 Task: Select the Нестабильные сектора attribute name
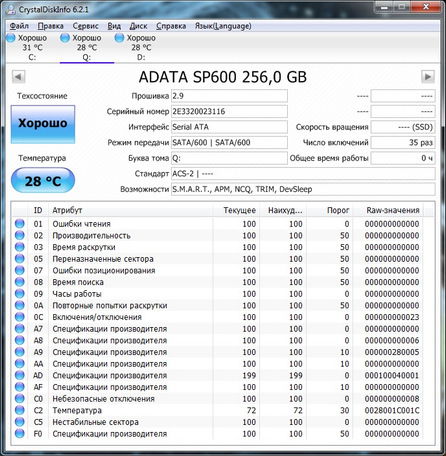(95, 422)
